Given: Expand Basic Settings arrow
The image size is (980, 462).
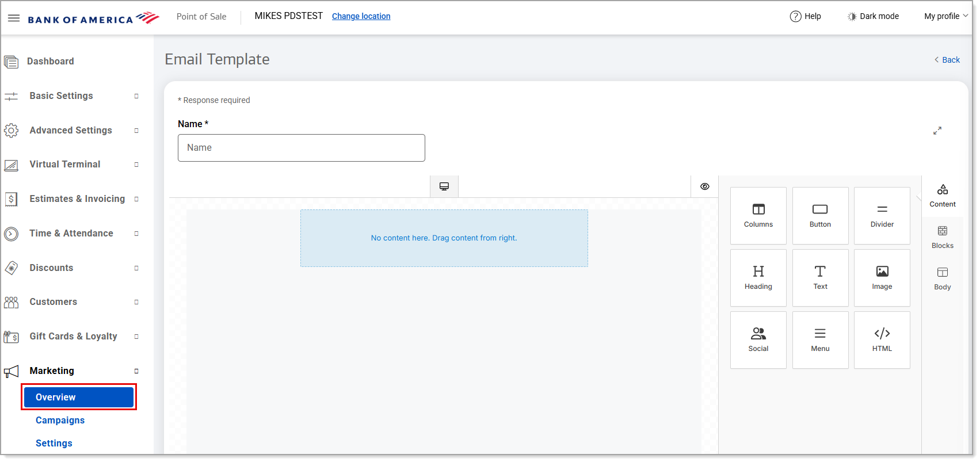Looking at the screenshot, I should tap(136, 96).
